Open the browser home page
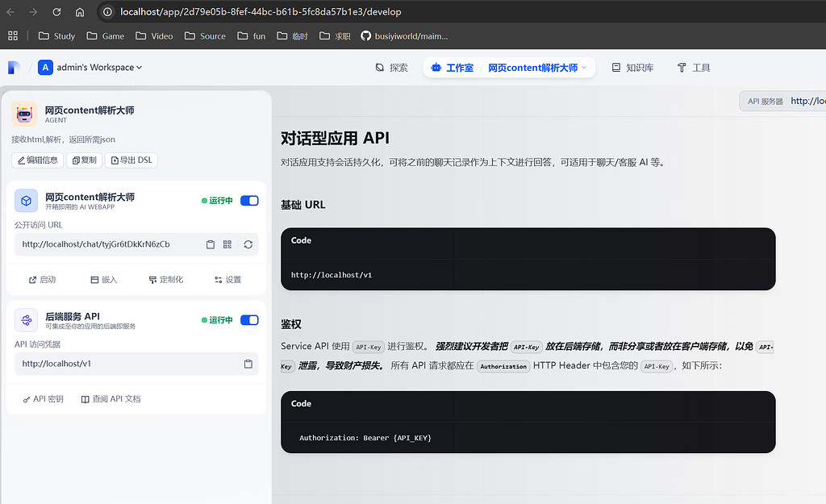826x504 pixels. [80, 11]
